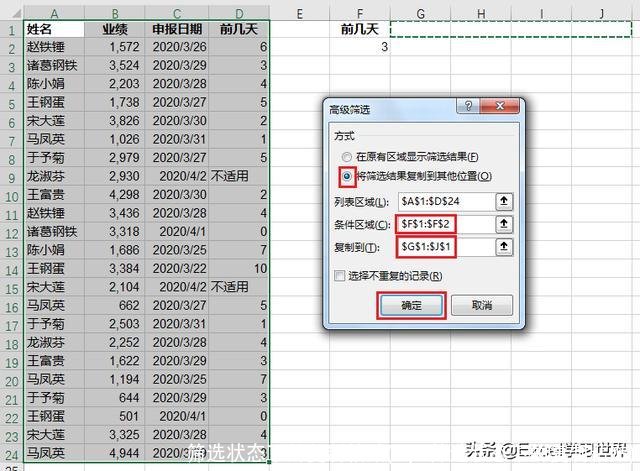Open the help question mark in 高级筛选 dialog
The image size is (640, 471).
point(469,106)
